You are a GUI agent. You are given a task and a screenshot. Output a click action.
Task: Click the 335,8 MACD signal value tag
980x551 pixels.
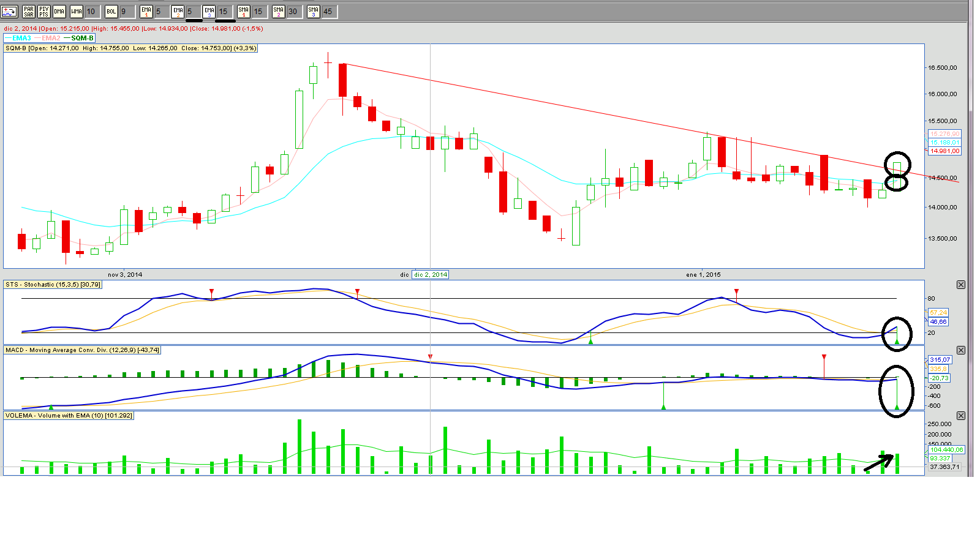[x=938, y=369]
